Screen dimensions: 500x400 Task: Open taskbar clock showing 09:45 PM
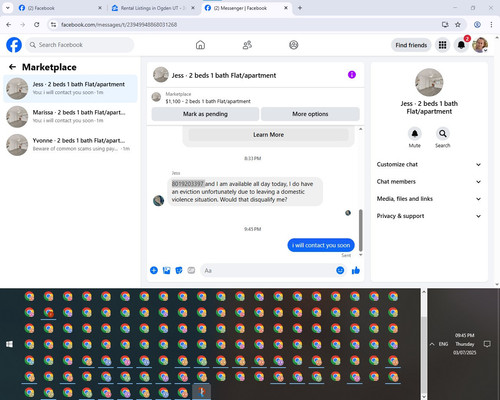[x=465, y=344]
